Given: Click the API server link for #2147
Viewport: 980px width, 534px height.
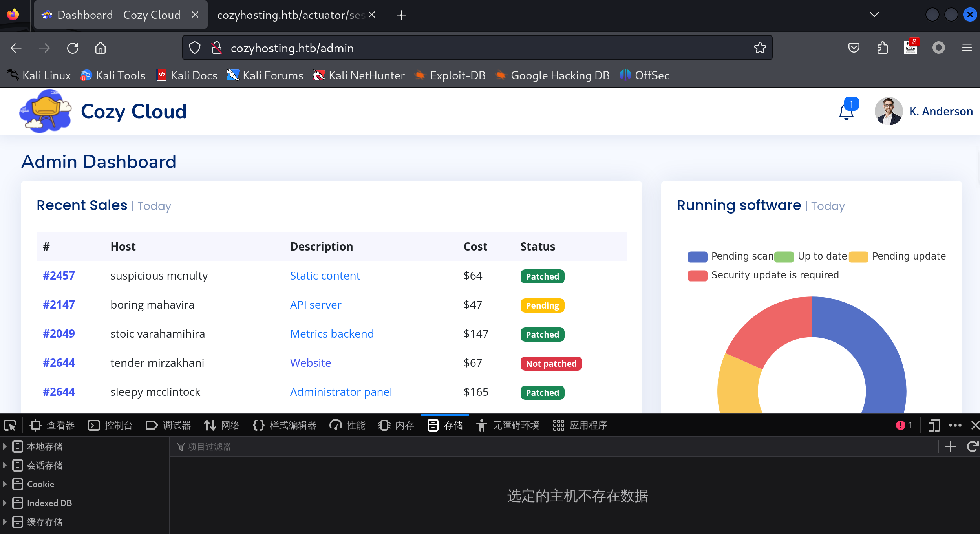Looking at the screenshot, I should 316,304.
